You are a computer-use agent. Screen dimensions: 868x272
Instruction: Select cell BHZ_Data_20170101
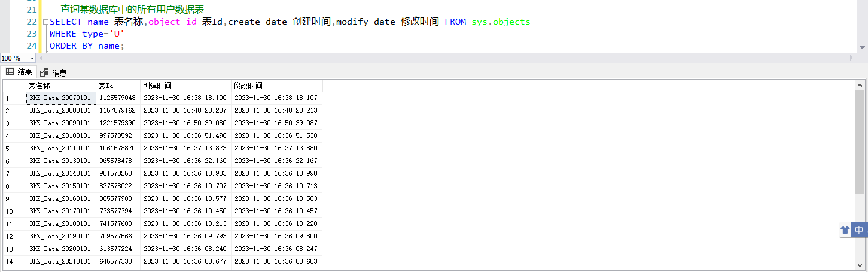pyautogui.click(x=61, y=211)
